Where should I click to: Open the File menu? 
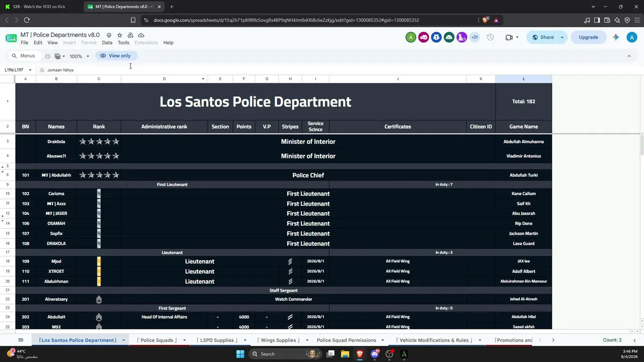point(24,43)
